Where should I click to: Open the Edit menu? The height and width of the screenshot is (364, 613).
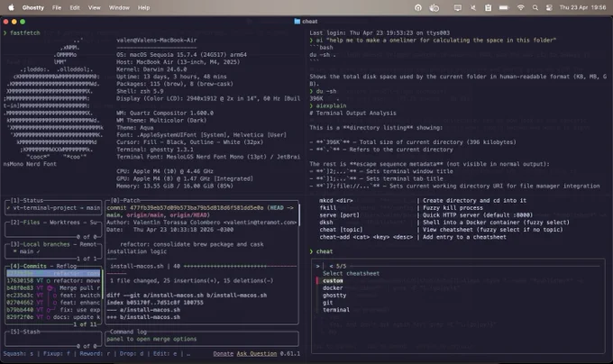pyautogui.click(x=75, y=7)
